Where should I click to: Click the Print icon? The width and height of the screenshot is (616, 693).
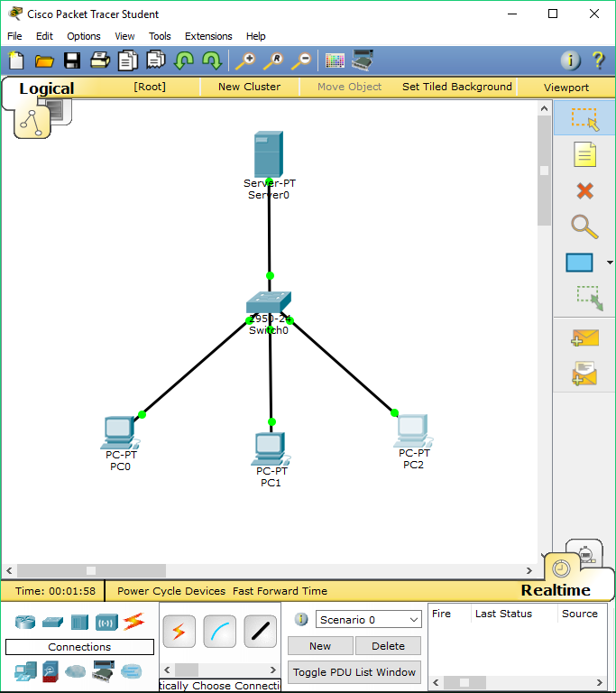coord(100,60)
